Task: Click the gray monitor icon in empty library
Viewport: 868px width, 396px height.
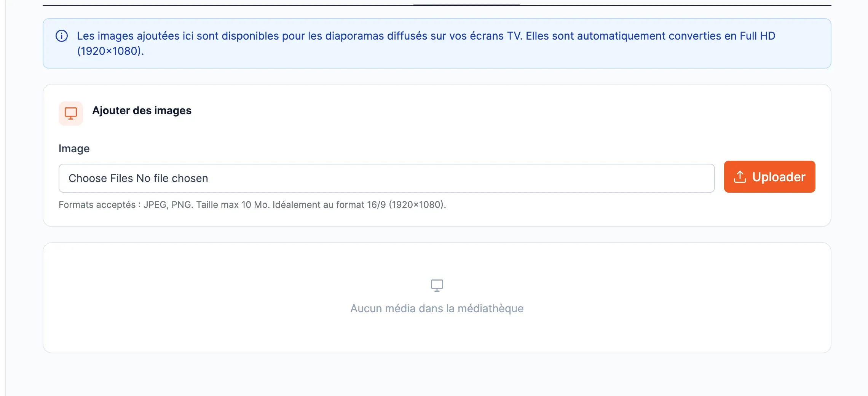Action: pyautogui.click(x=437, y=285)
